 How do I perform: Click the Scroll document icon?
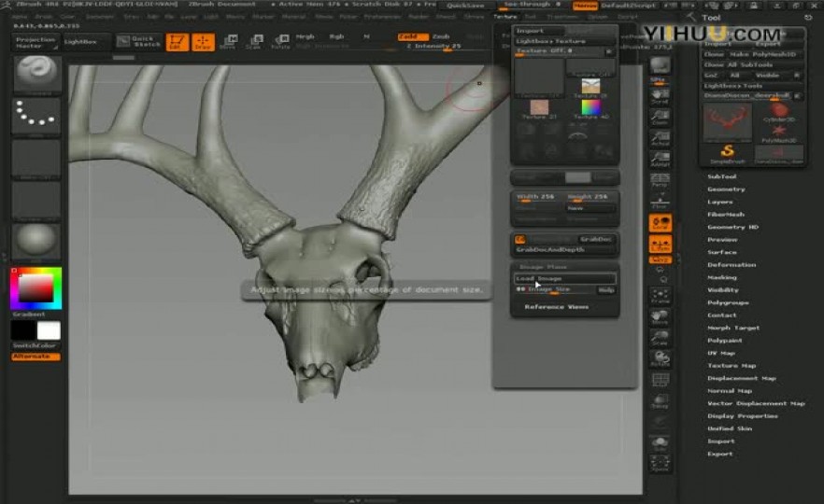tap(660, 96)
